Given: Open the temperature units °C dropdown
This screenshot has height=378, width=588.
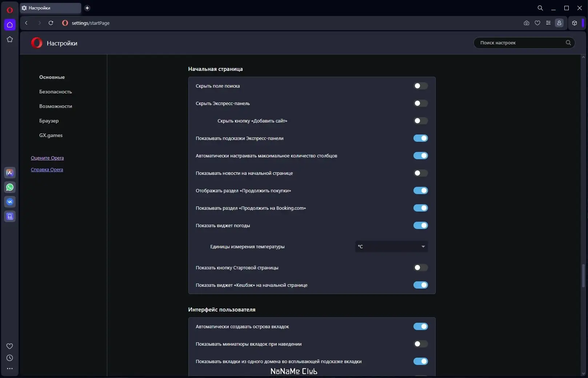Looking at the screenshot, I should pos(391,247).
